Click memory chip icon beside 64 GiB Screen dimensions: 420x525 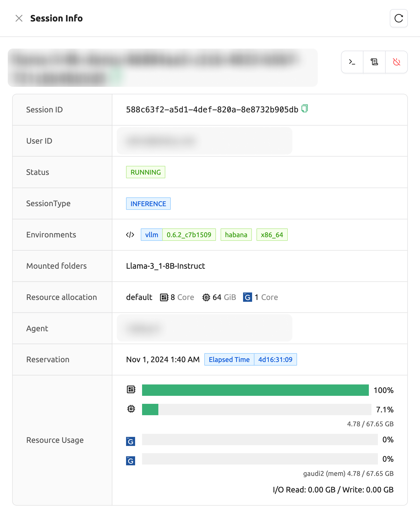[x=206, y=297]
